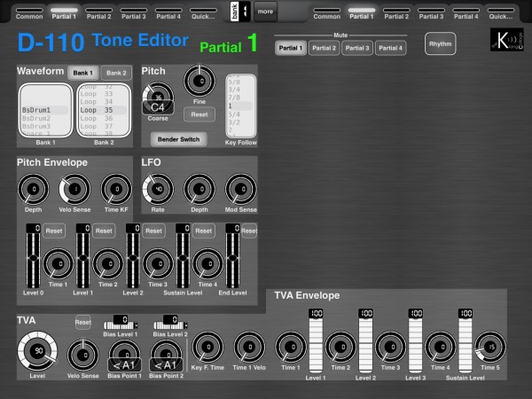Select 5/4 in Key Follow list
This screenshot has height=399, width=532.
tap(234, 114)
